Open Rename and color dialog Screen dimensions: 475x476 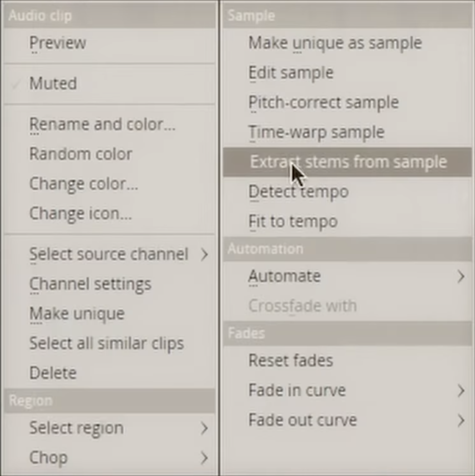(102, 125)
